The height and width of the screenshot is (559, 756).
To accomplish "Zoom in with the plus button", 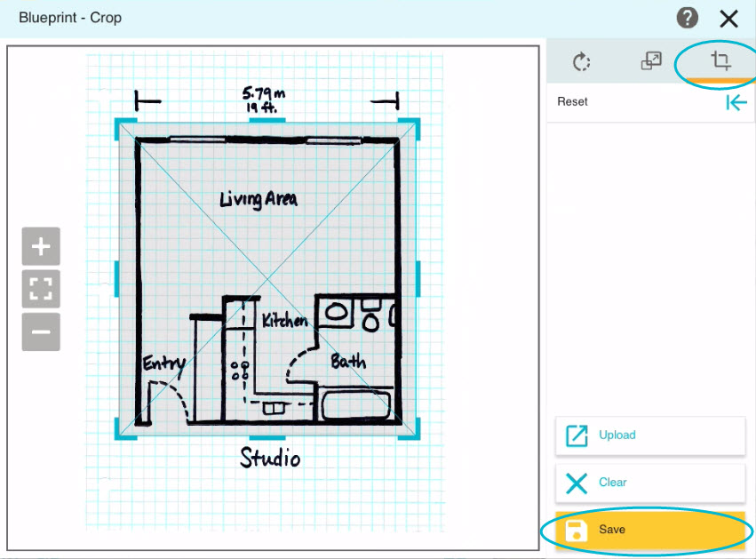I will (x=41, y=246).
